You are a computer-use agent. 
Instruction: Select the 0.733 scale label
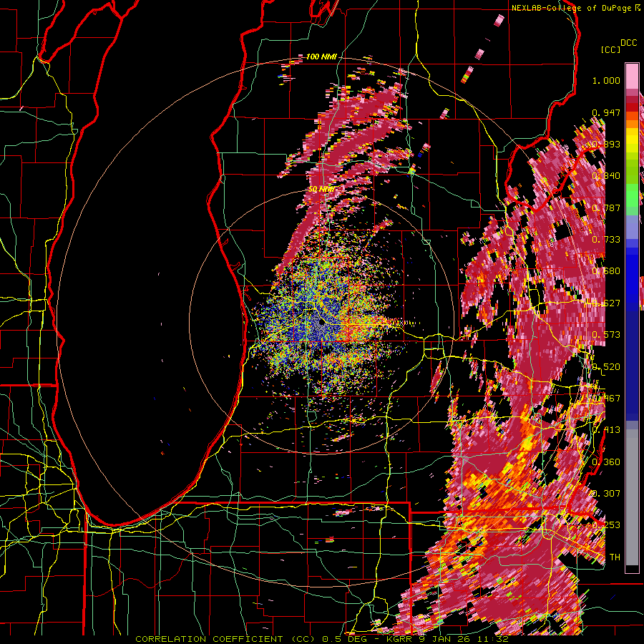[606, 240]
